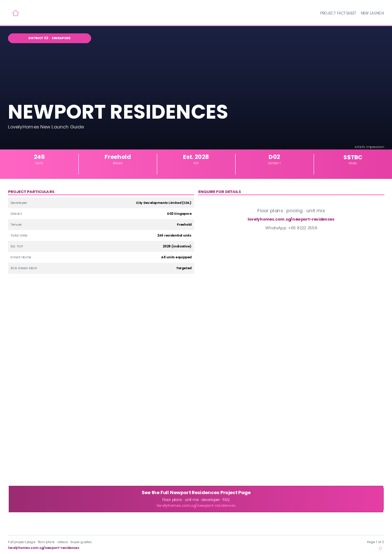Click the See the Full Newport Residences Project Page banner

click(x=196, y=499)
